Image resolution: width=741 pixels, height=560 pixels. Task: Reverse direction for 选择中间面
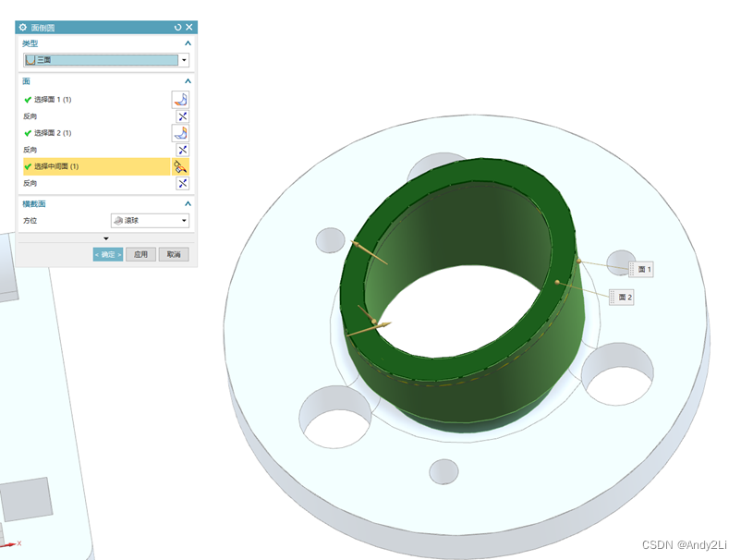(182, 183)
